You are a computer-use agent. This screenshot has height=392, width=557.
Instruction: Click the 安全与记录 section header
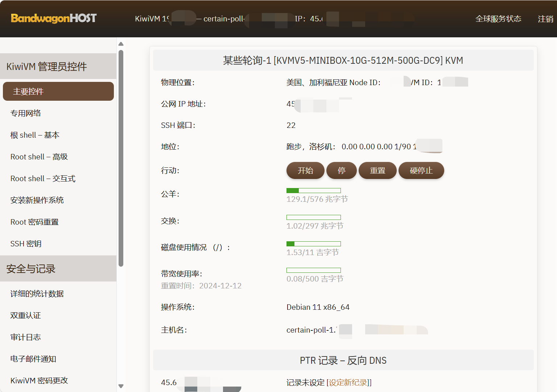tap(58, 269)
